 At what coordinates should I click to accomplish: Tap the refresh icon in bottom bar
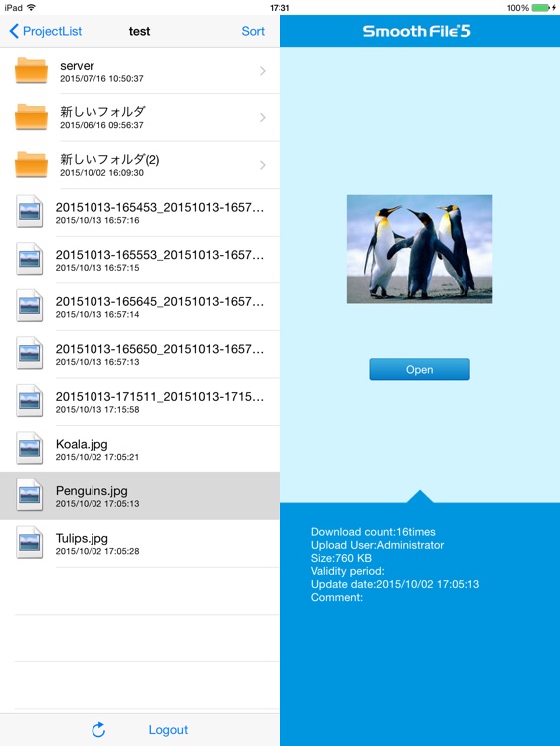[98, 729]
